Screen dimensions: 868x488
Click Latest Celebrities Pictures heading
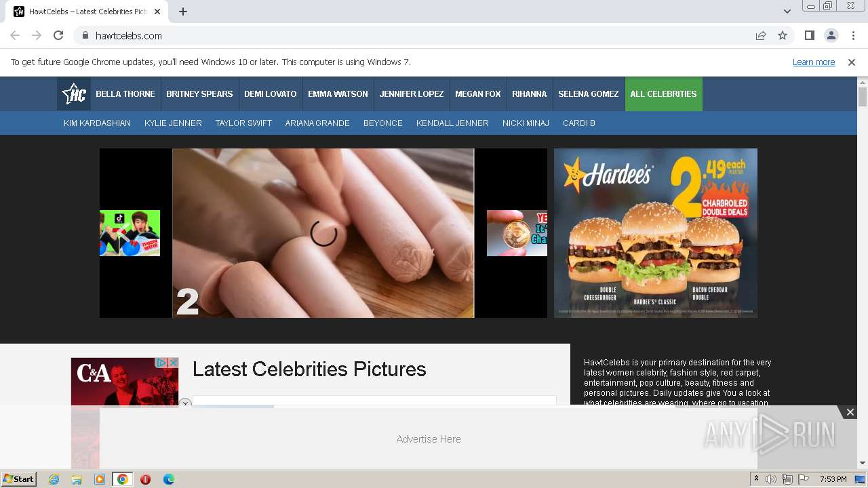[x=309, y=369]
